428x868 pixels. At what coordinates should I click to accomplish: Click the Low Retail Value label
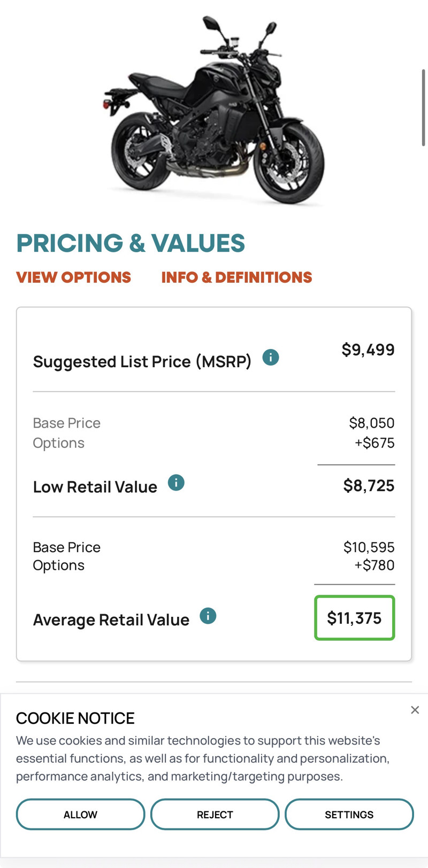point(95,487)
